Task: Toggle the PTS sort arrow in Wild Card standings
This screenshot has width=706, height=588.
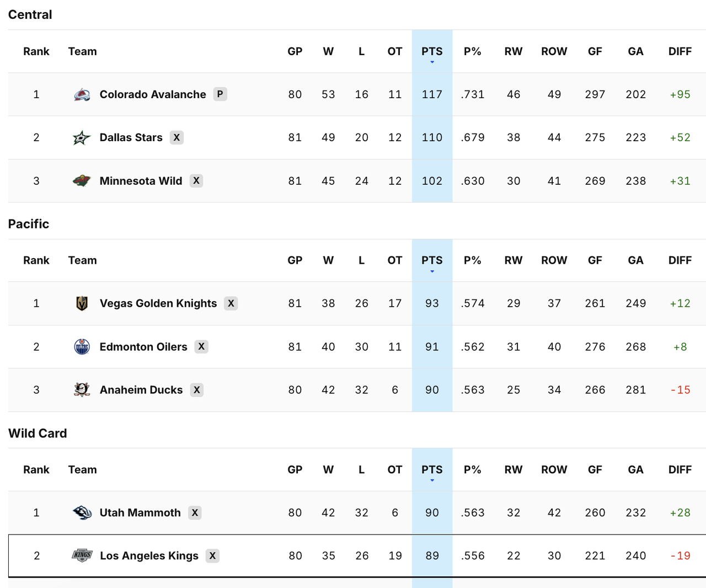Action: (x=432, y=480)
